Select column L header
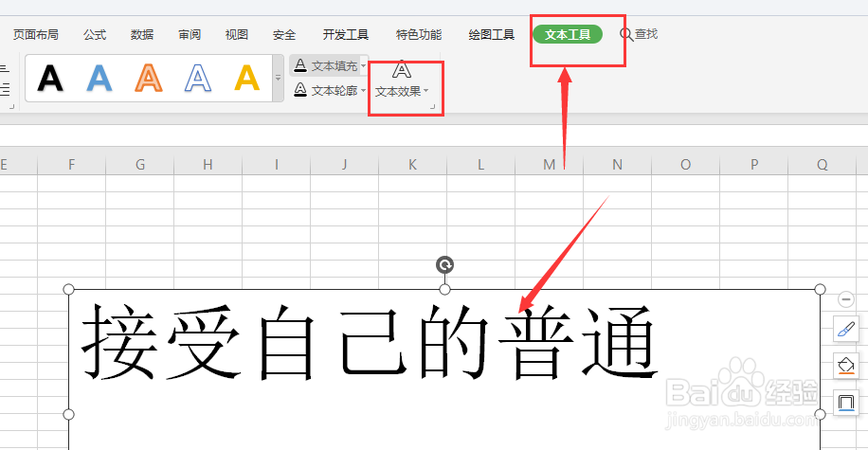This screenshot has height=450, width=868. click(x=480, y=165)
